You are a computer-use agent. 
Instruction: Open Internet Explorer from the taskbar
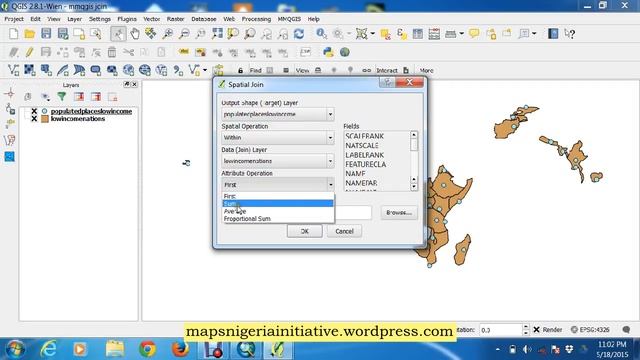(49, 349)
